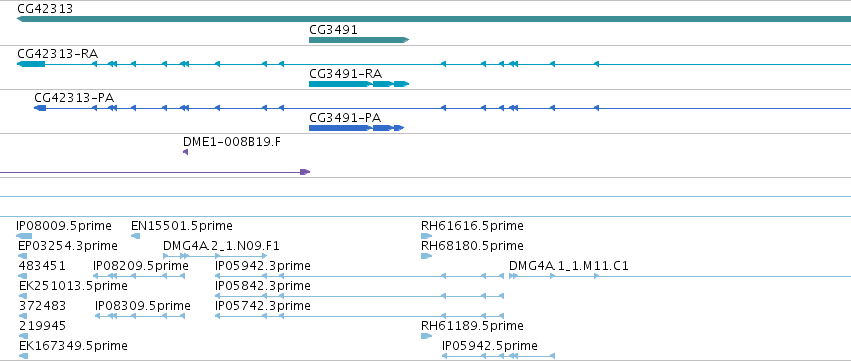Click the RH61189.5prime EST marker
The width and height of the screenshot is (851, 361).
427,336
